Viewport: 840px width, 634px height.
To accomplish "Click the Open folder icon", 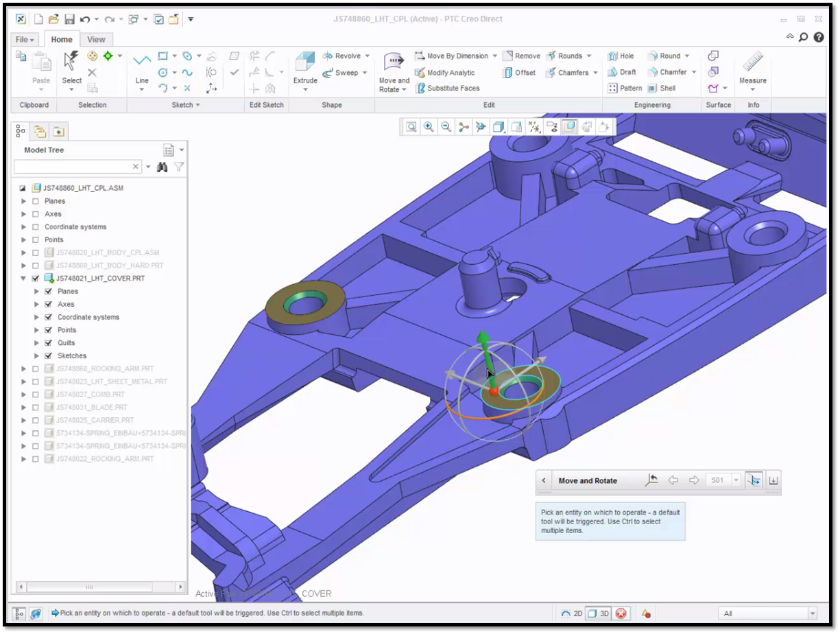I will pos(53,19).
